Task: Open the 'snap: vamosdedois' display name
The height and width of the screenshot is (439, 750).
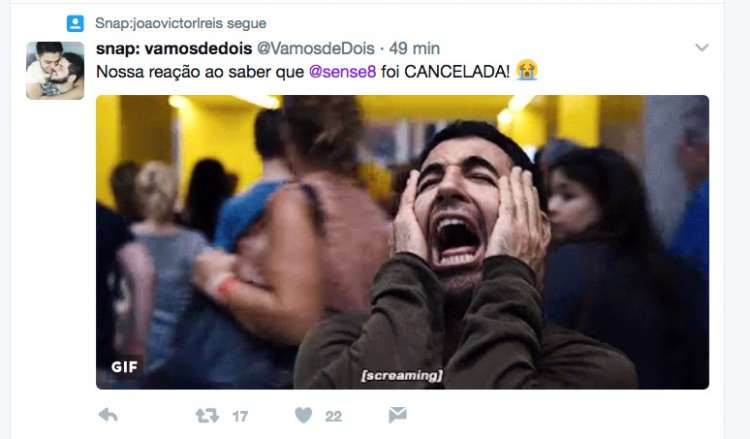Action: pyautogui.click(x=174, y=48)
